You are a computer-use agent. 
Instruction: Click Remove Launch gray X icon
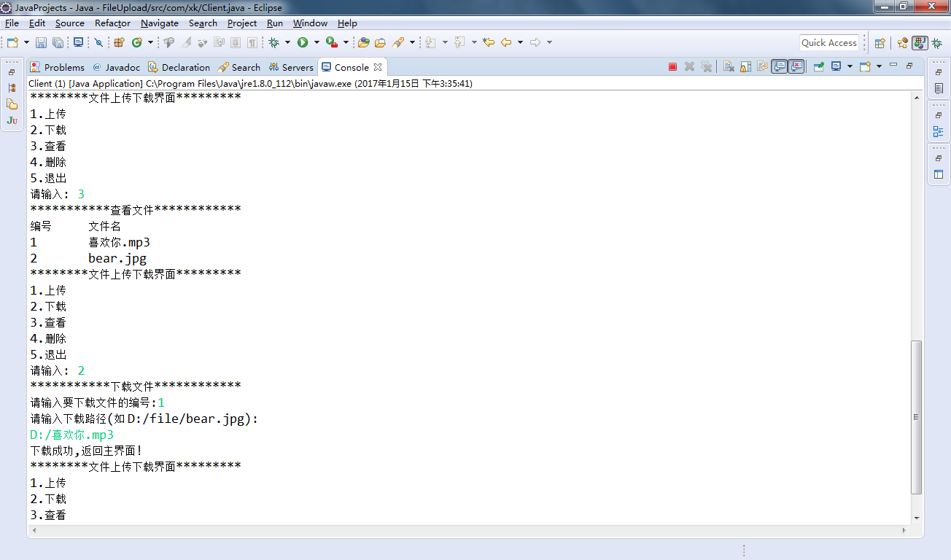[689, 67]
